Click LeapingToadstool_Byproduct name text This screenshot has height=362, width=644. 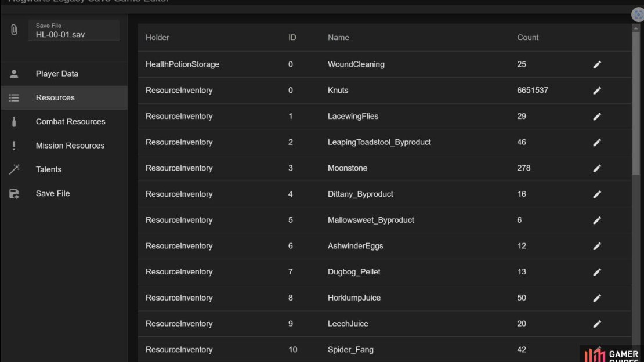379,142
